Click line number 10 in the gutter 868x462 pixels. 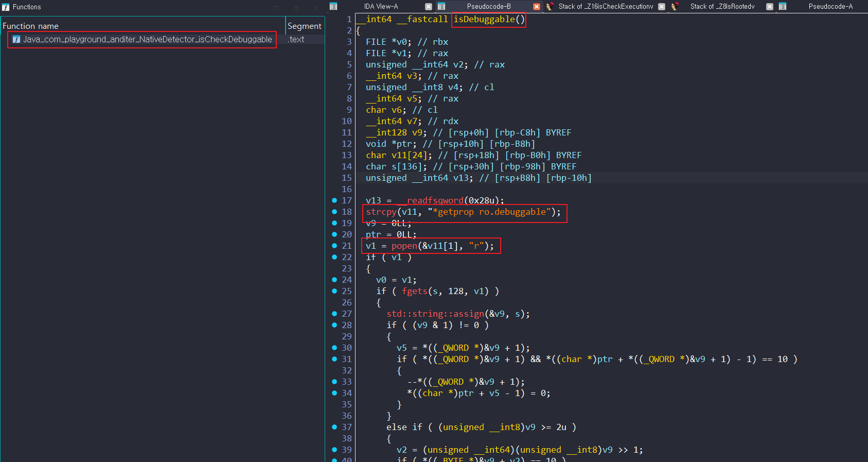[347, 121]
